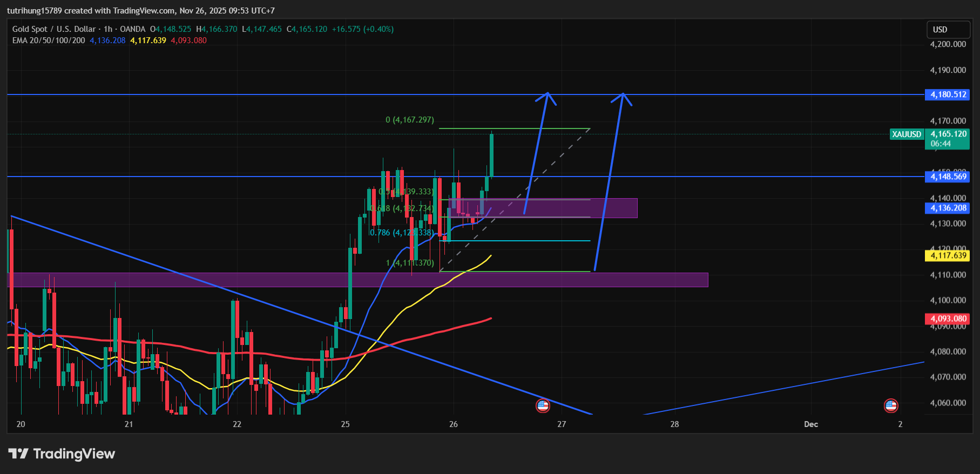This screenshot has width=980, height=474.
Task: Click the US flag economic event icon before 27
Action: pos(543,405)
